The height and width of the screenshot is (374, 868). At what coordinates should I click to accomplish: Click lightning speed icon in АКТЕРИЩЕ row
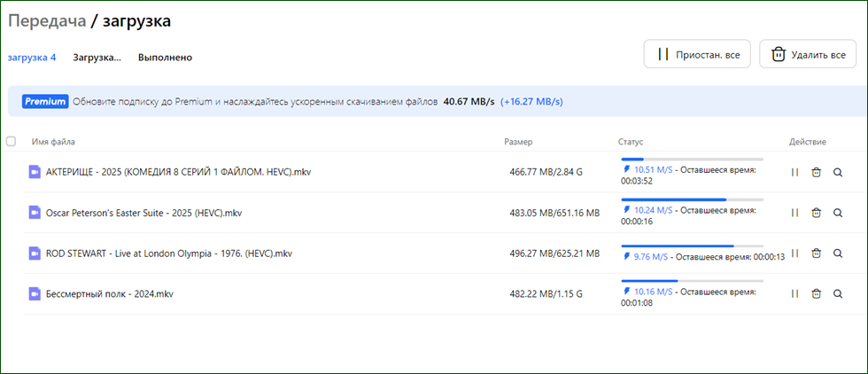627,169
